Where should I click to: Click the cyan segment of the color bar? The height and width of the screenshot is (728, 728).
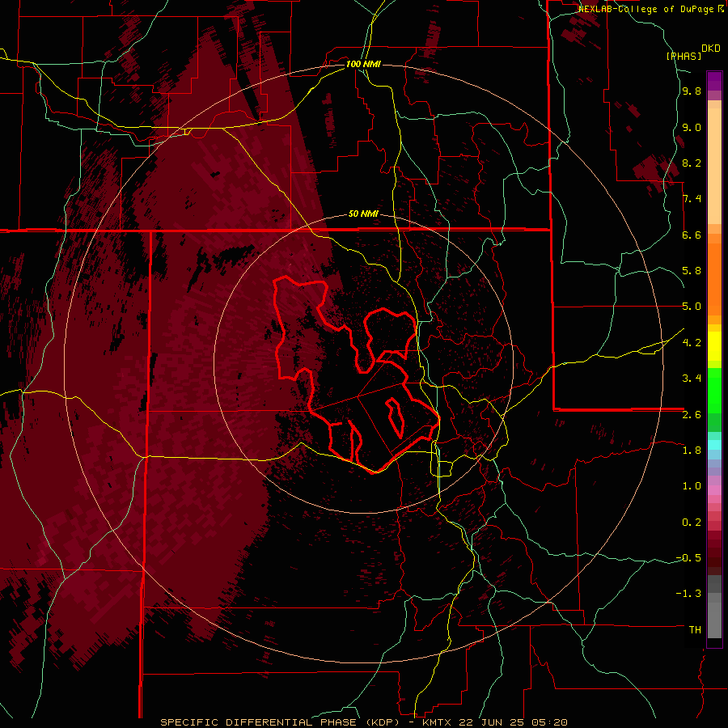tap(714, 445)
